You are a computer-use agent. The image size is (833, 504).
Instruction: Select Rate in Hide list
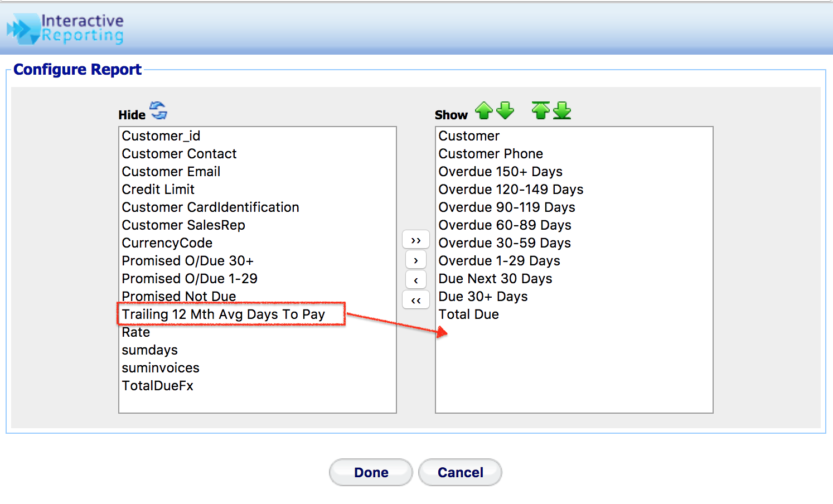(x=258, y=332)
